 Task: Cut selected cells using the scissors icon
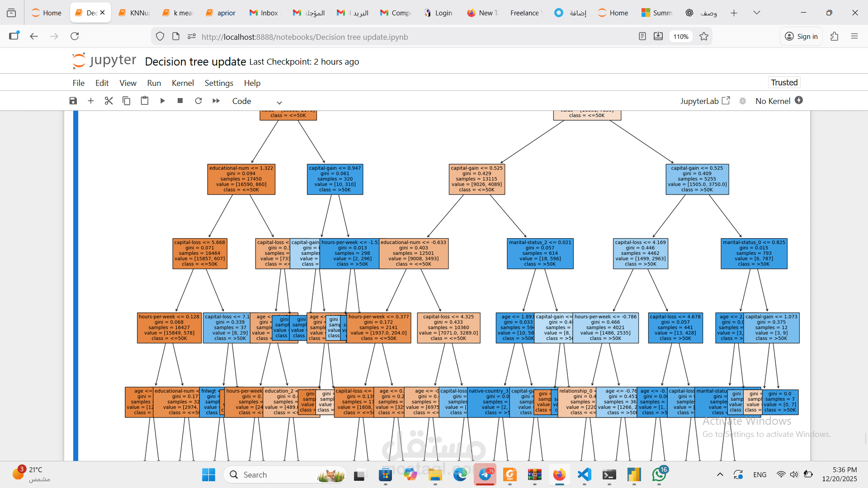(108, 101)
